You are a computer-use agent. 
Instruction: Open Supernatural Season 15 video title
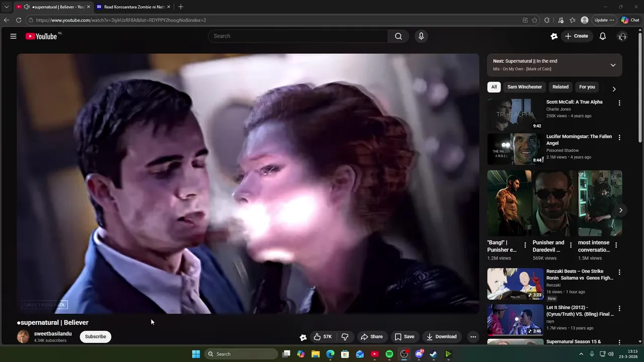click(x=574, y=342)
